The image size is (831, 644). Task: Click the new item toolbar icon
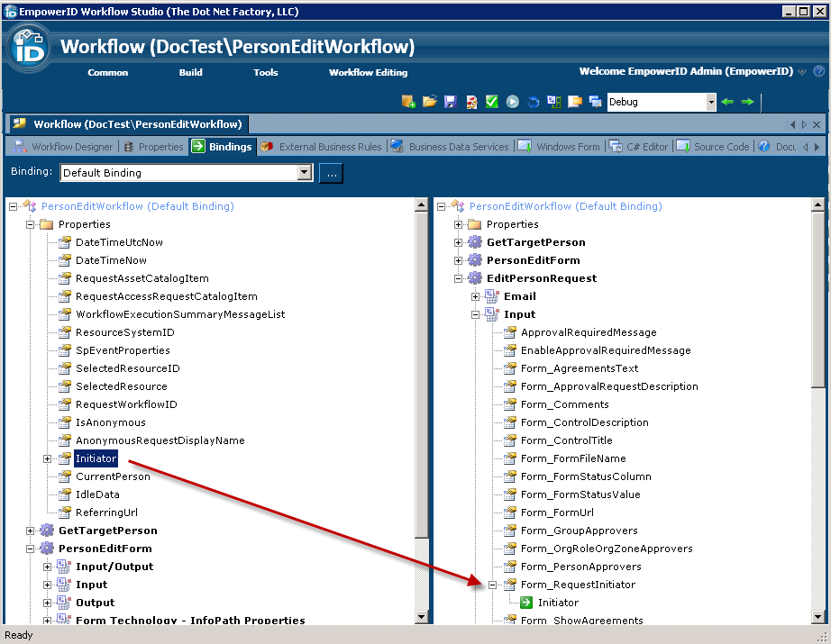408,102
